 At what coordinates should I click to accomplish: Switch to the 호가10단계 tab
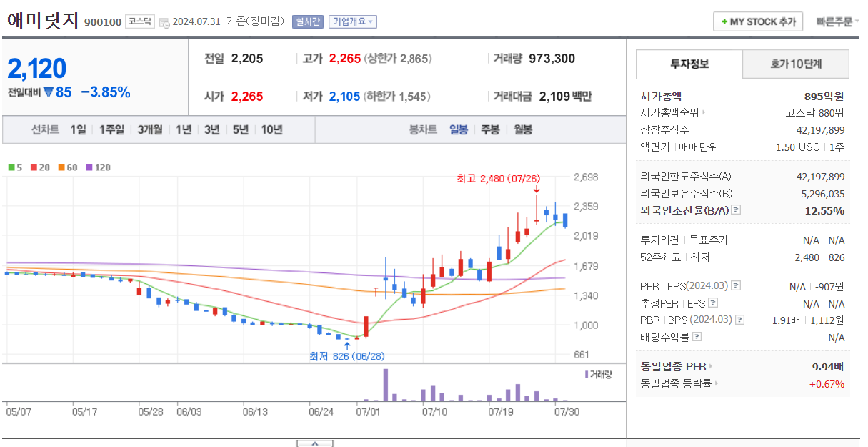(796, 64)
